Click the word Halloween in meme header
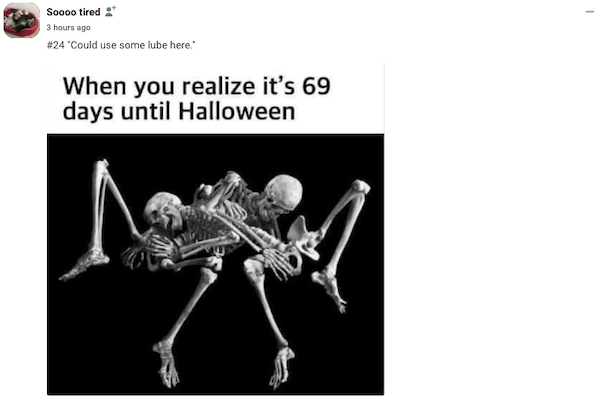 click(x=236, y=111)
